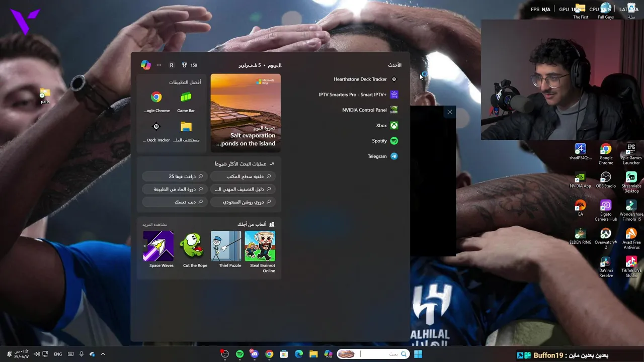Open the Bing image of the day card
The width and height of the screenshot is (644, 362).
[x=246, y=113]
